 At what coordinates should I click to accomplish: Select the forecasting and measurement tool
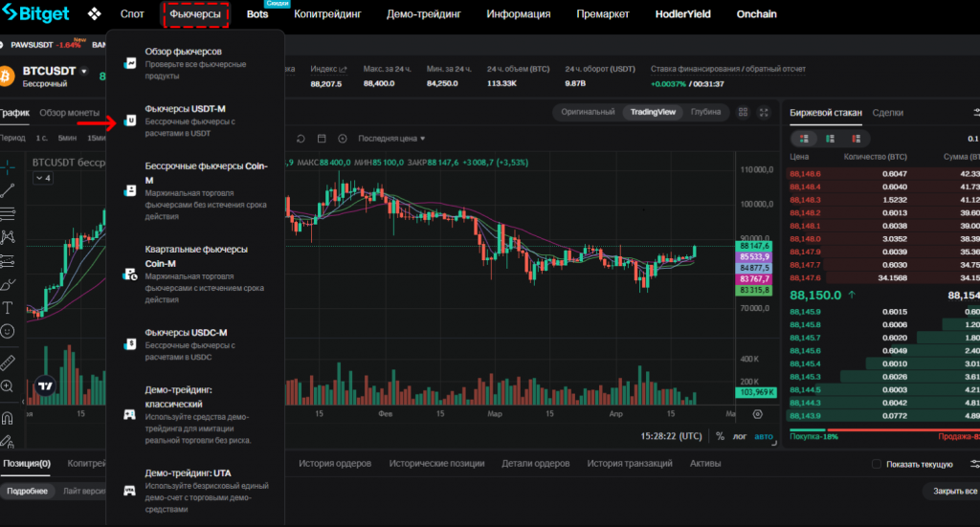pyautogui.click(x=8, y=261)
